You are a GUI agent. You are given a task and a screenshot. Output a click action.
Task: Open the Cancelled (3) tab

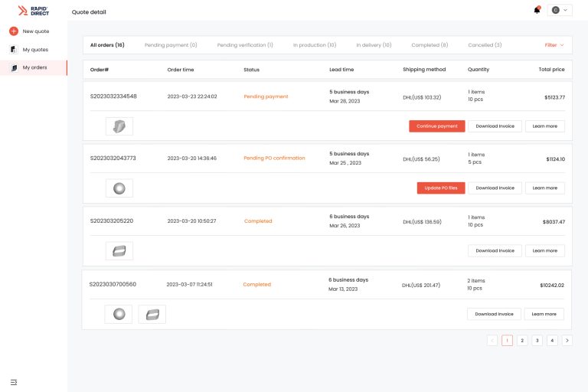click(485, 45)
